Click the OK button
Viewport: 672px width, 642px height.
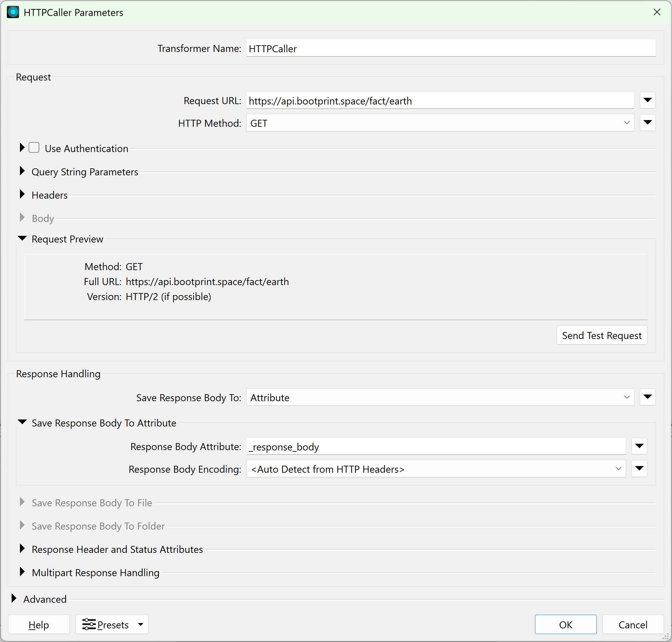(x=565, y=625)
